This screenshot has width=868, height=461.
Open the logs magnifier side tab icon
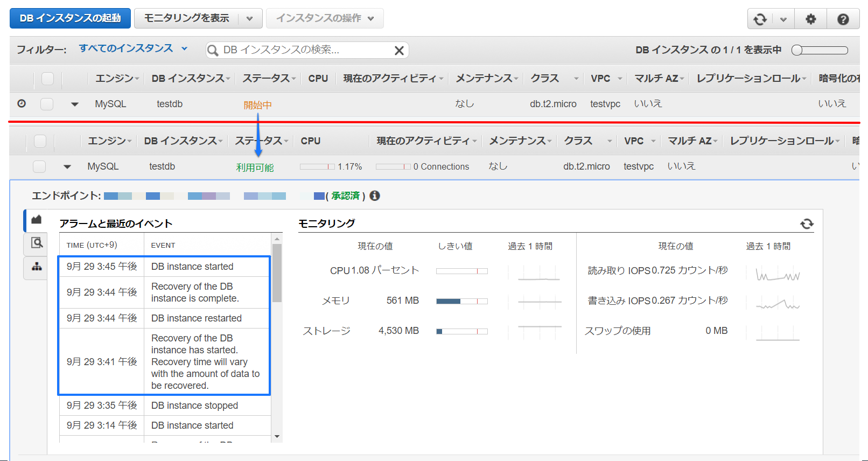click(x=37, y=243)
